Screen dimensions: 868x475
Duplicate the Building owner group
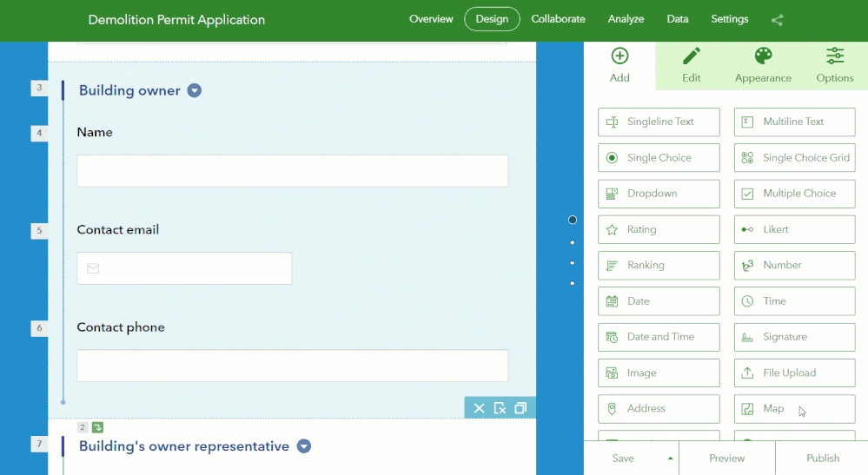pyautogui.click(x=520, y=408)
